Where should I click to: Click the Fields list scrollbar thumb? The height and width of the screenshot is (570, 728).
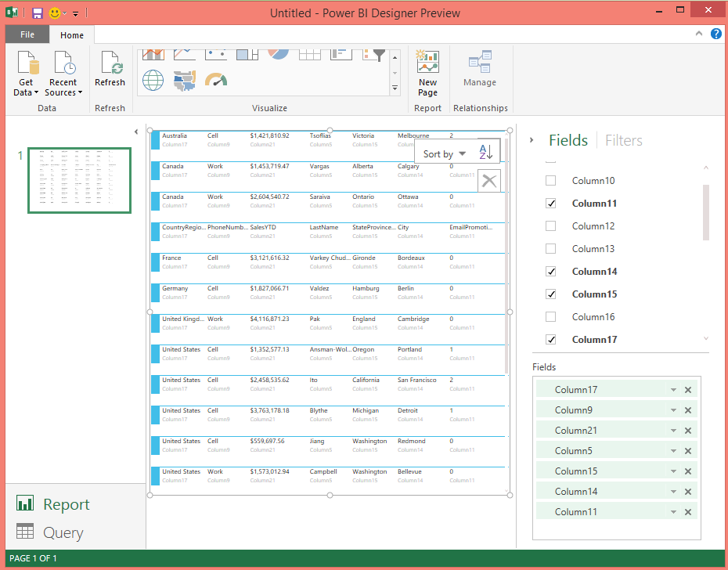click(x=706, y=212)
